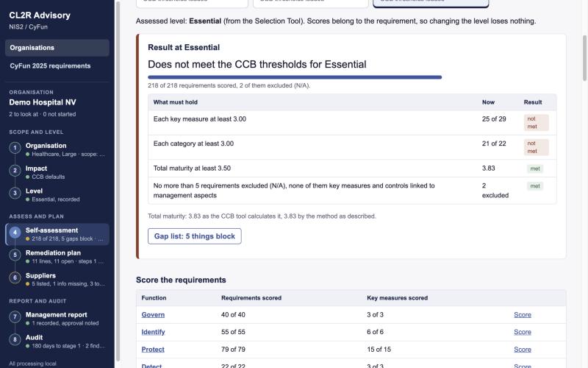Click the '2 excluded' value
The image size is (588, 368).
pos(495,191)
